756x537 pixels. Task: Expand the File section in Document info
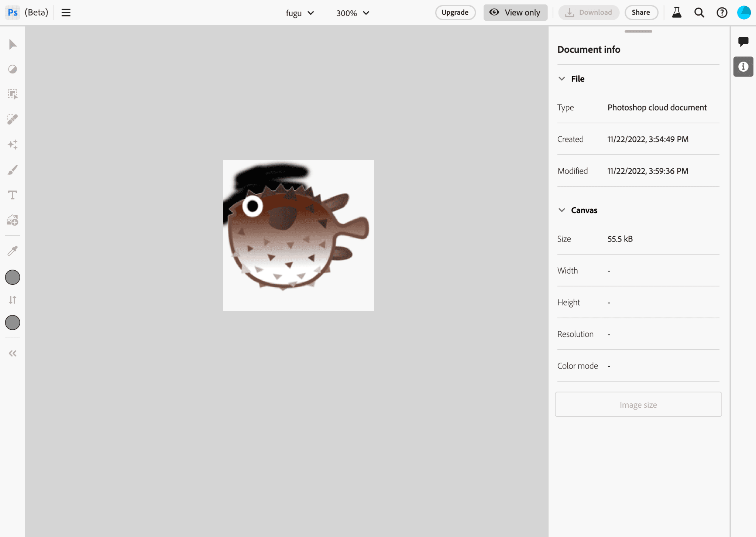coord(561,78)
